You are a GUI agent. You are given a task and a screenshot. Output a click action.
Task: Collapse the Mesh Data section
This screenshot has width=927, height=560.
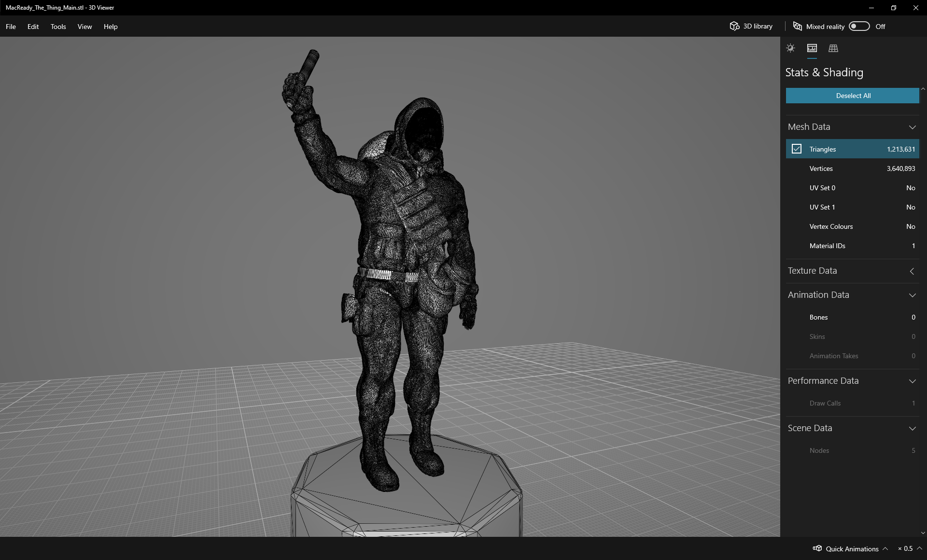(x=912, y=127)
